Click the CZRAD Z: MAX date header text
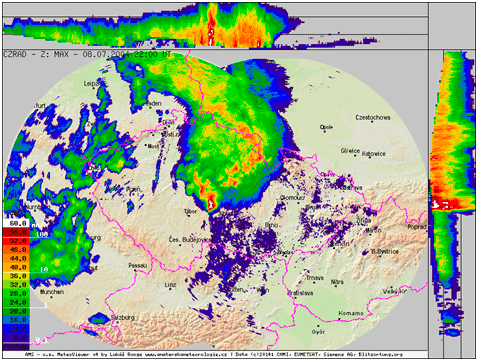478x361 pixels. 87,54
